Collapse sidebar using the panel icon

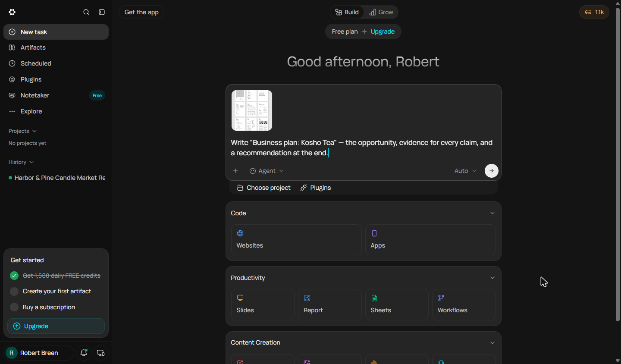click(x=102, y=12)
